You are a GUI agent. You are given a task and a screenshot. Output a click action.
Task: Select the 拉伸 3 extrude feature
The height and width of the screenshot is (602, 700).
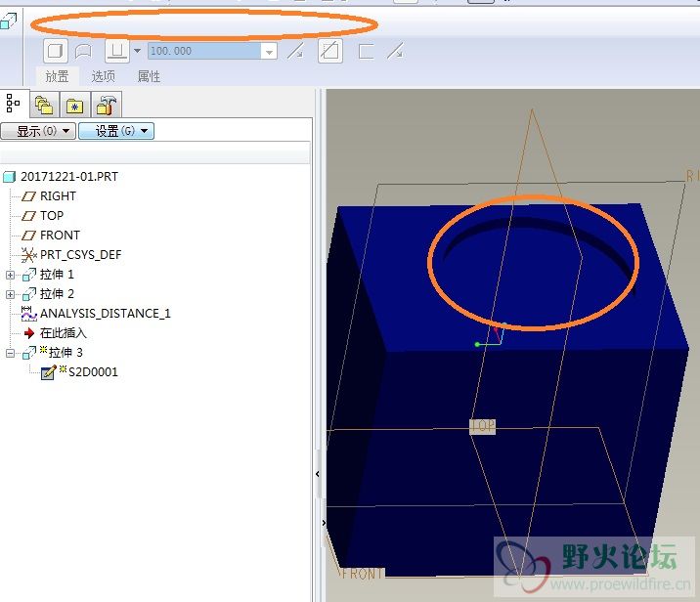click(x=66, y=353)
